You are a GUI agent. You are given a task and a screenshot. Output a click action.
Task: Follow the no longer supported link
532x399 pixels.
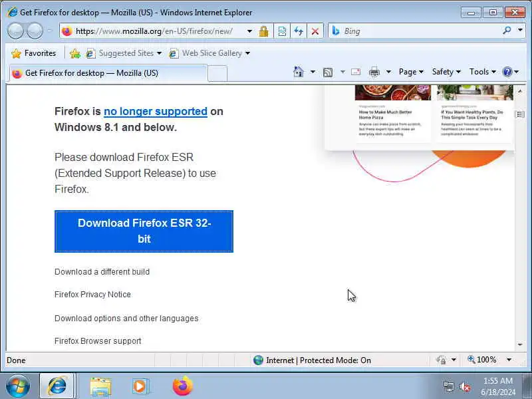point(156,111)
